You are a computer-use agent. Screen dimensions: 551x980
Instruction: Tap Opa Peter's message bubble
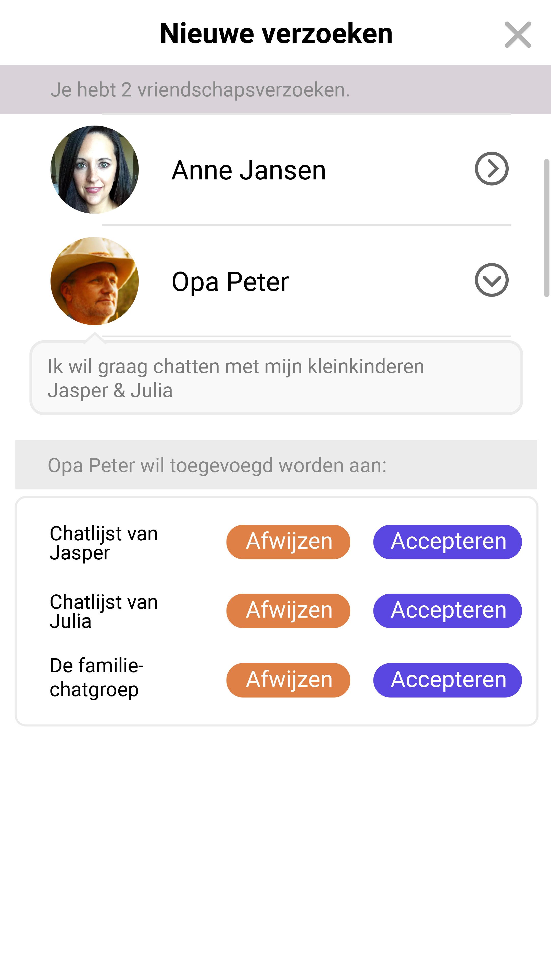point(276,378)
